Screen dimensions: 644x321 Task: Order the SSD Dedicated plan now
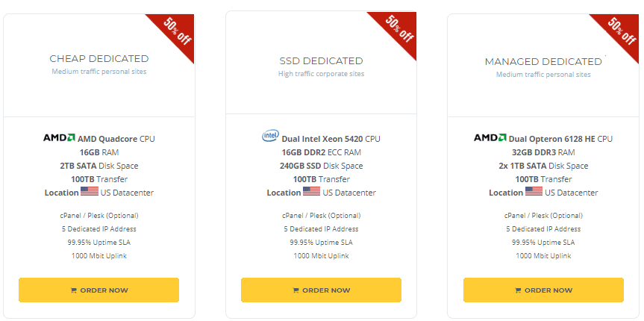click(321, 290)
